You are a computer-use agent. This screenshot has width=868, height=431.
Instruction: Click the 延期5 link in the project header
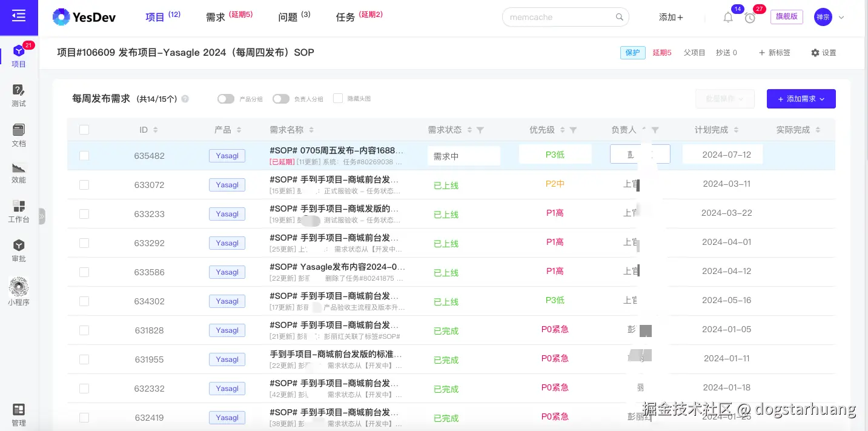pyautogui.click(x=661, y=53)
